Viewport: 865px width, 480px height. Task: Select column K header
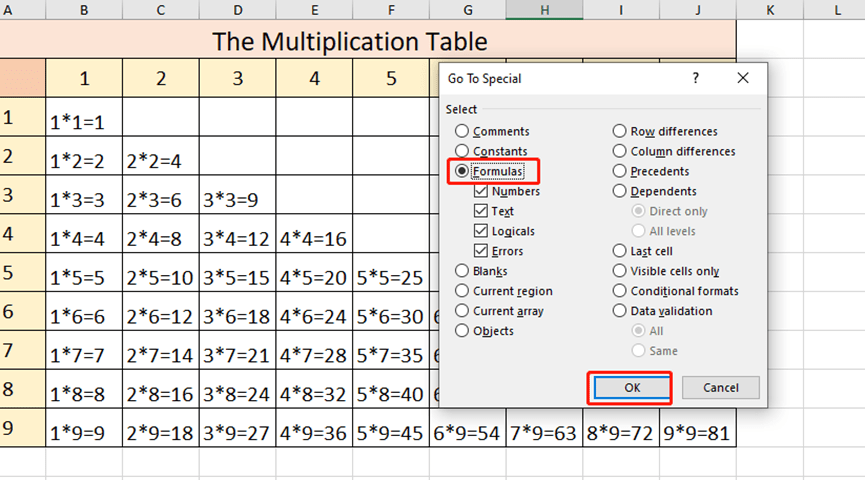[x=770, y=9]
